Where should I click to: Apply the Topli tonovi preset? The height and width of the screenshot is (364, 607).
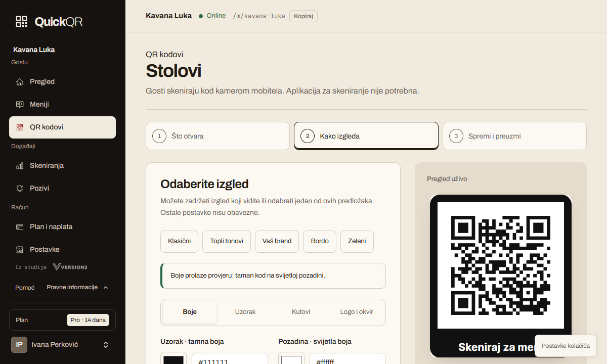click(227, 241)
